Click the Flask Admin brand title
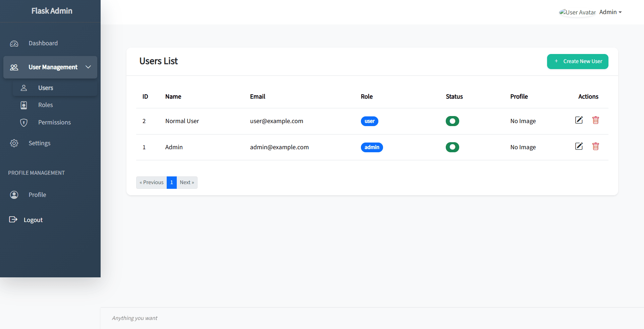This screenshot has width=644, height=329. [x=52, y=11]
